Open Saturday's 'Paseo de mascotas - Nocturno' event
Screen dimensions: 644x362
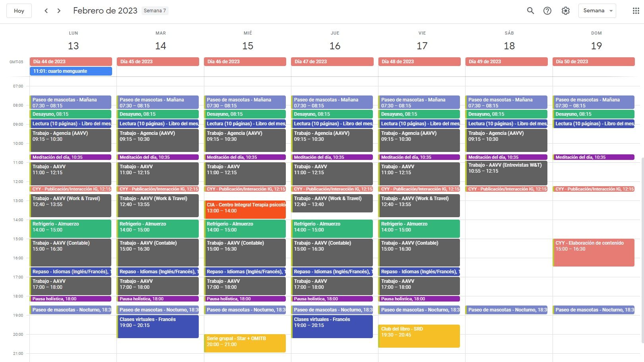point(506,310)
